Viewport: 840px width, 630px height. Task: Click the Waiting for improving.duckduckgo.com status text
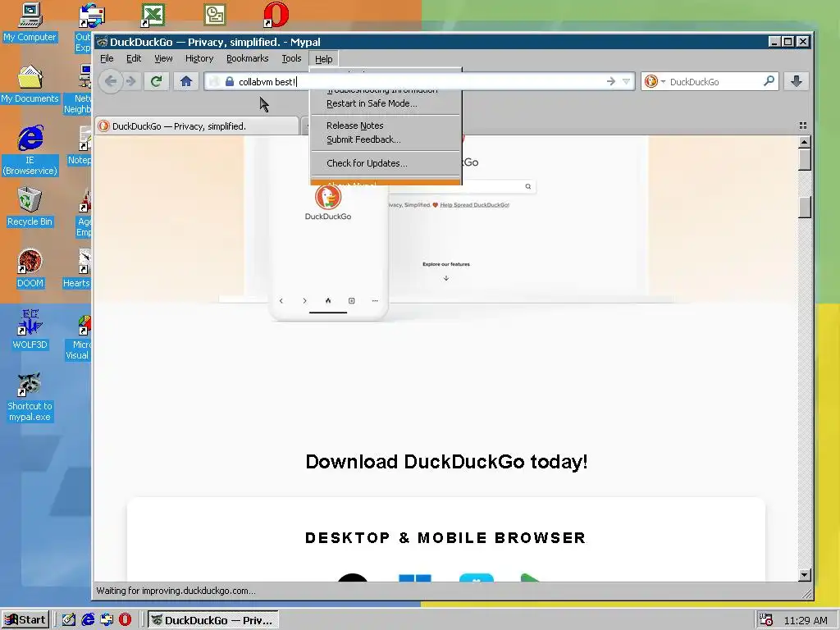click(176, 591)
